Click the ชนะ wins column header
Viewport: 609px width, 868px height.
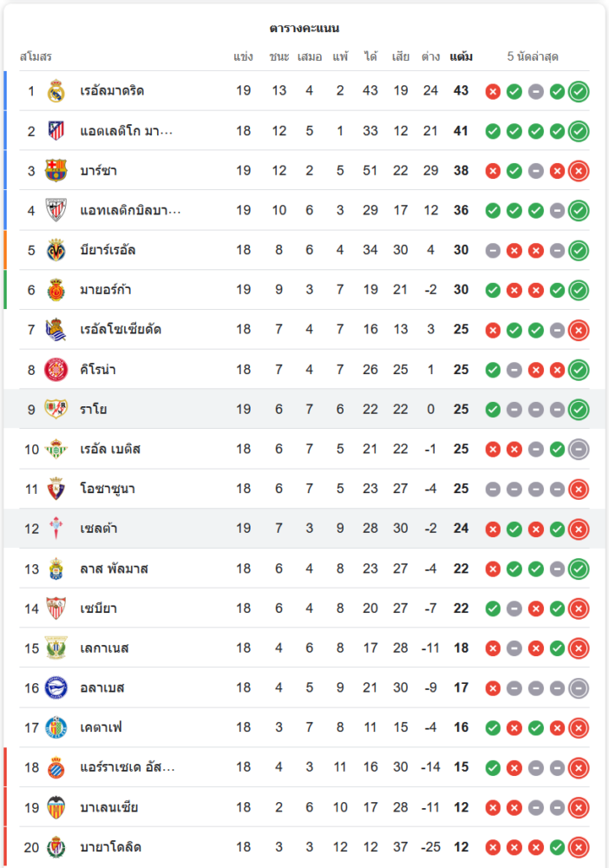278,57
